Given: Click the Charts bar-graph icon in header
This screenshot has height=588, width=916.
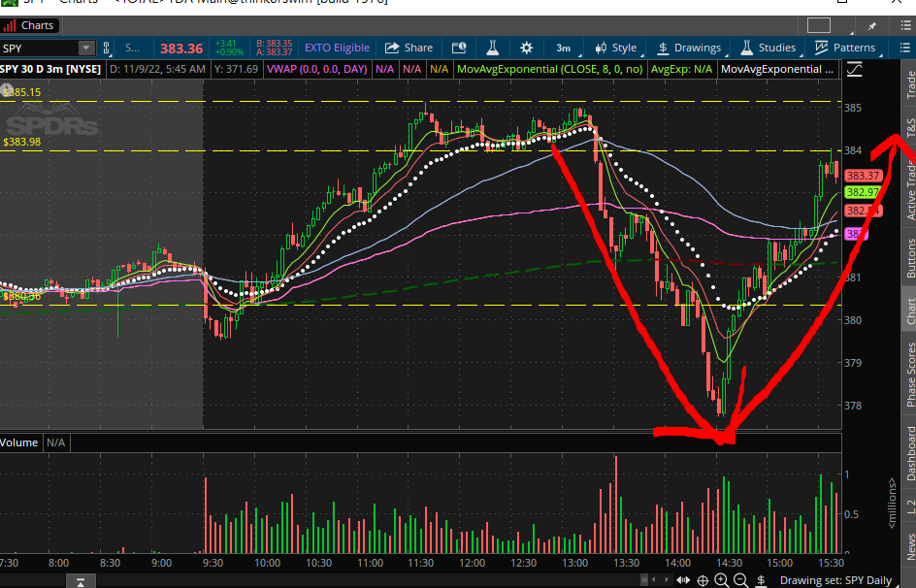Looking at the screenshot, I should tap(10, 25).
